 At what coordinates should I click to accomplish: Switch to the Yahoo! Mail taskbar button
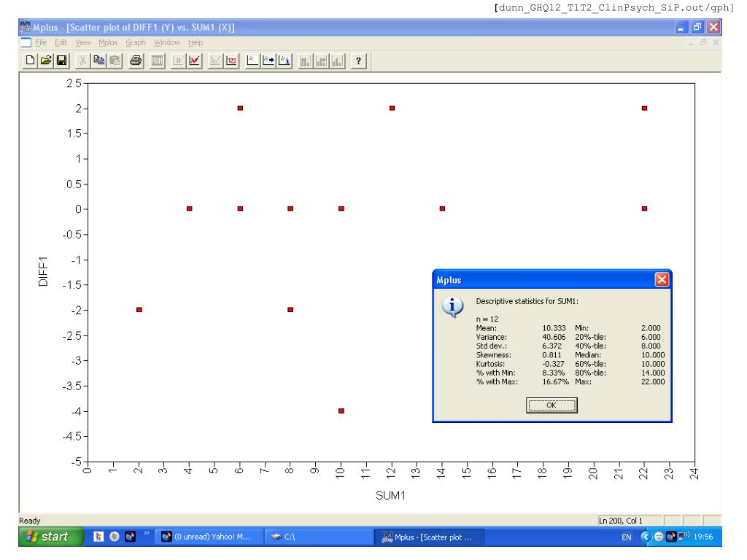coord(208,537)
